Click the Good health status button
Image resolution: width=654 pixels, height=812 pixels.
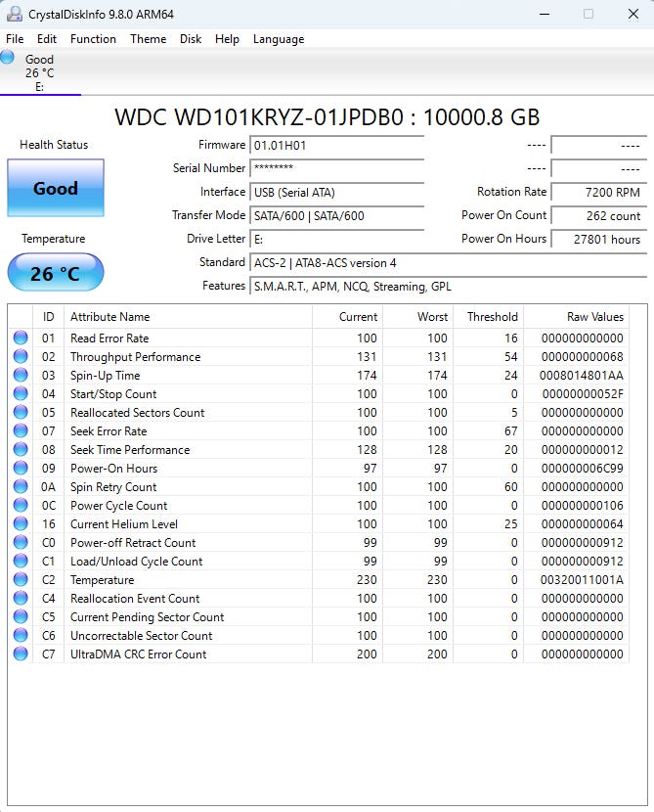click(56, 188)
